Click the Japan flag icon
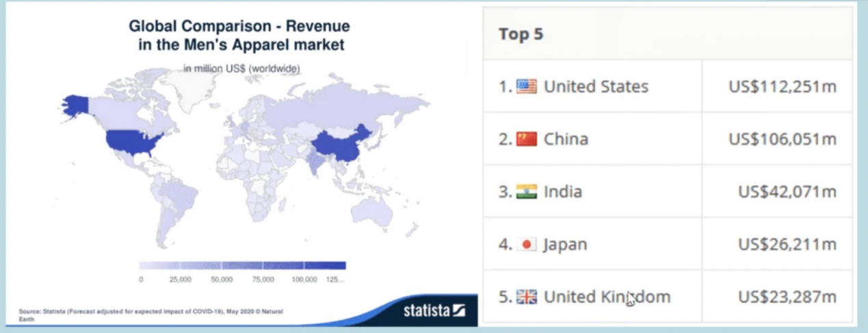 526,244
